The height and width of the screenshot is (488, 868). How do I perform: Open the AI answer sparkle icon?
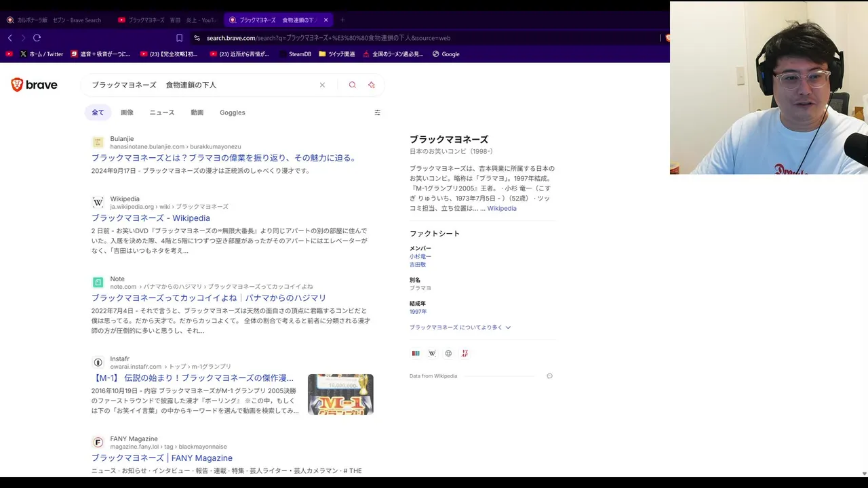372,85
